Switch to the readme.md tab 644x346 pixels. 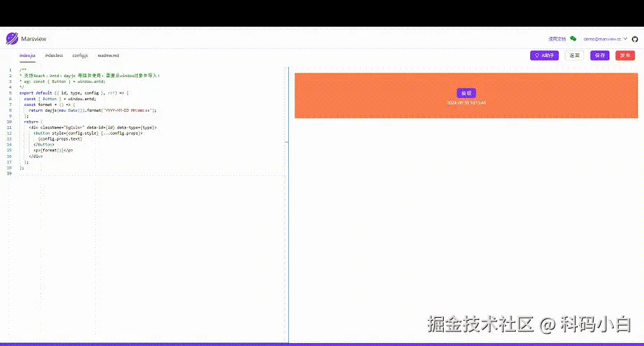109,56
